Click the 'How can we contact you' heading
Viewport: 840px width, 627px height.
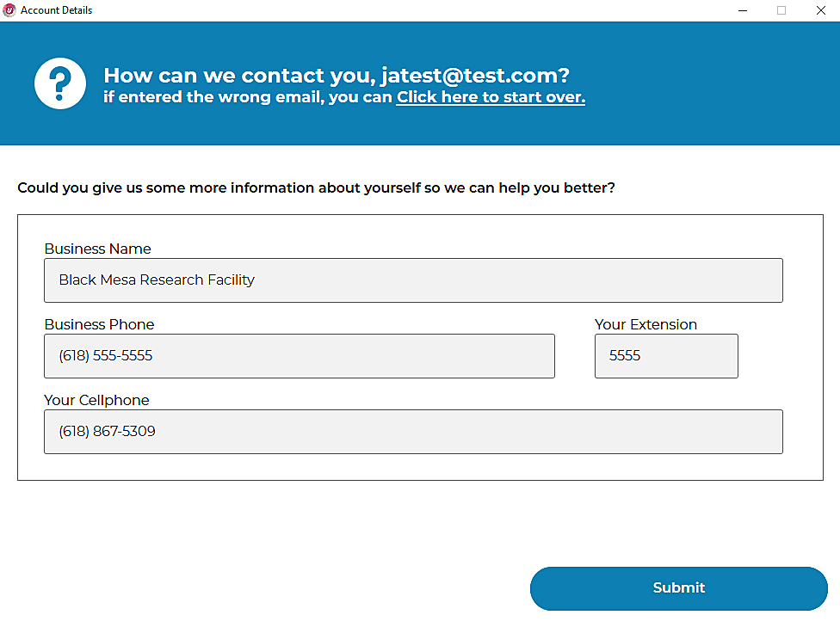click(x=239, y=75)
